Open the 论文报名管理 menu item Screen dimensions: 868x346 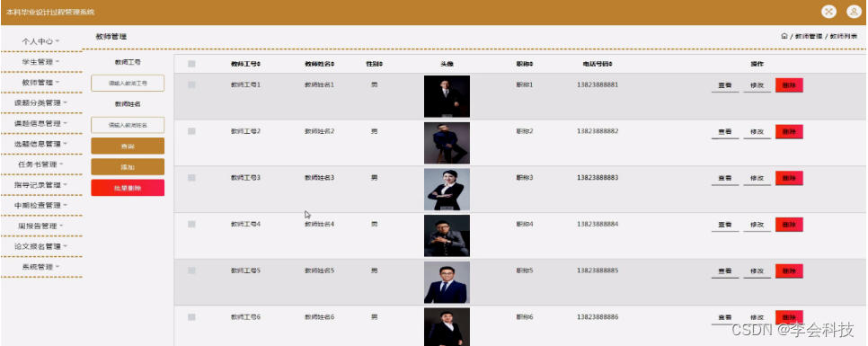(x=41, y=246)
